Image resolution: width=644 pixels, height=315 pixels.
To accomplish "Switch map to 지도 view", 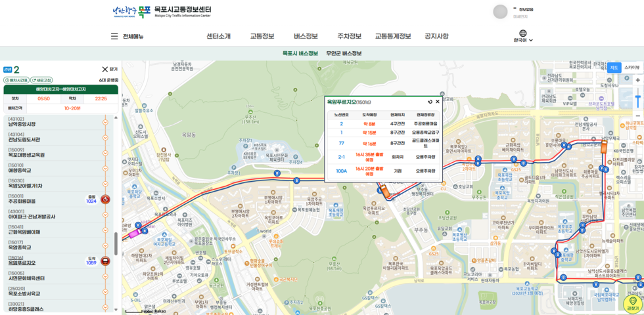I will [614, 67].
